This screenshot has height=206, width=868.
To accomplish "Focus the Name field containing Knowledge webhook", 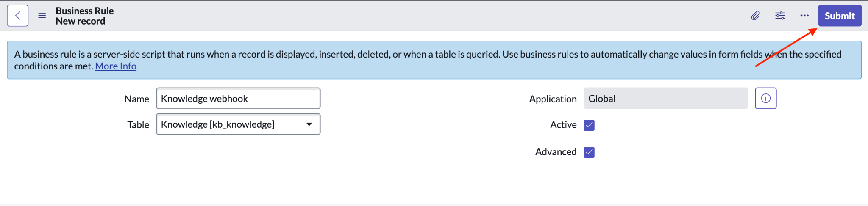I will [x=238, y=98].
